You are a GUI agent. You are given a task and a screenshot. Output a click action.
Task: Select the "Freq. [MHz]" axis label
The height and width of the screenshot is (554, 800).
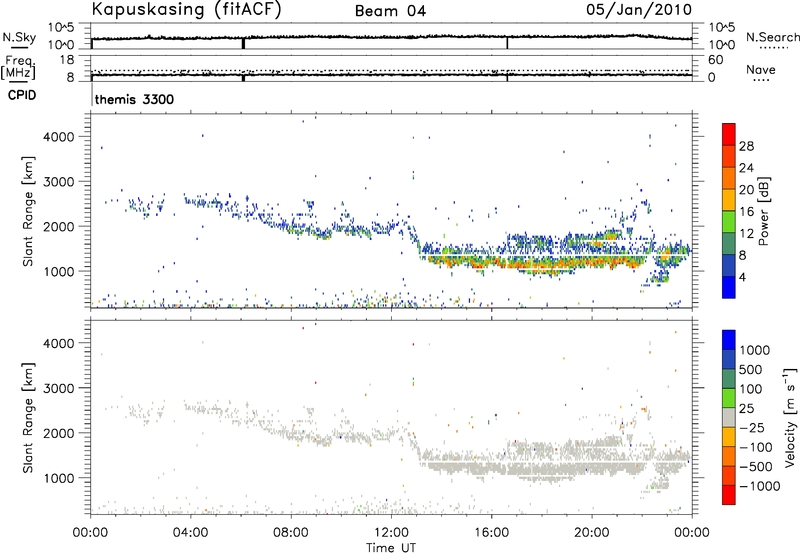pyautogui.click(x=19, y=67)
